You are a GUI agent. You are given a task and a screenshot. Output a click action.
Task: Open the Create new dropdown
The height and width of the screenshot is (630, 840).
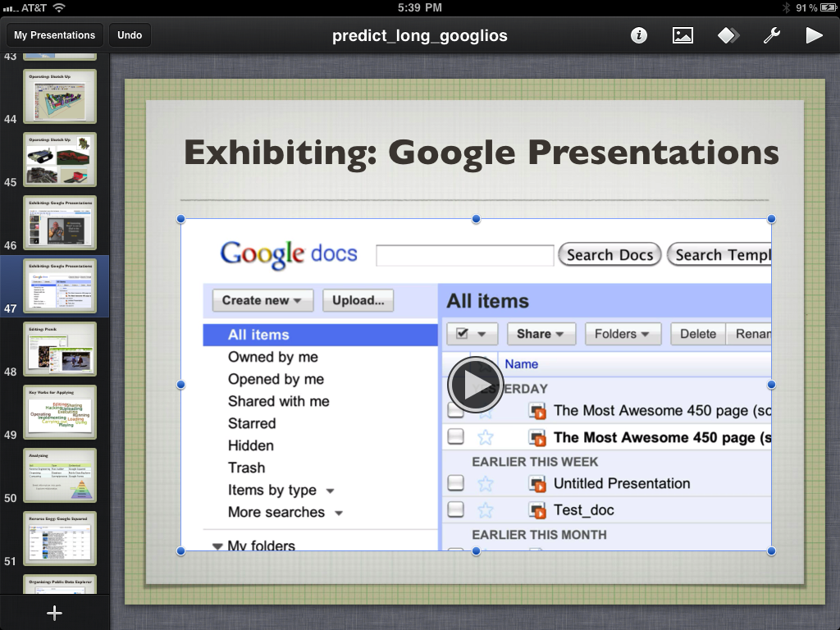(x=262, y=300)
